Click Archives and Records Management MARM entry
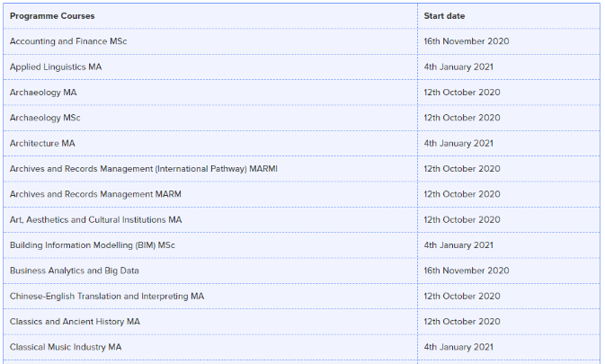The image size is (605, 364). (95, 194)
